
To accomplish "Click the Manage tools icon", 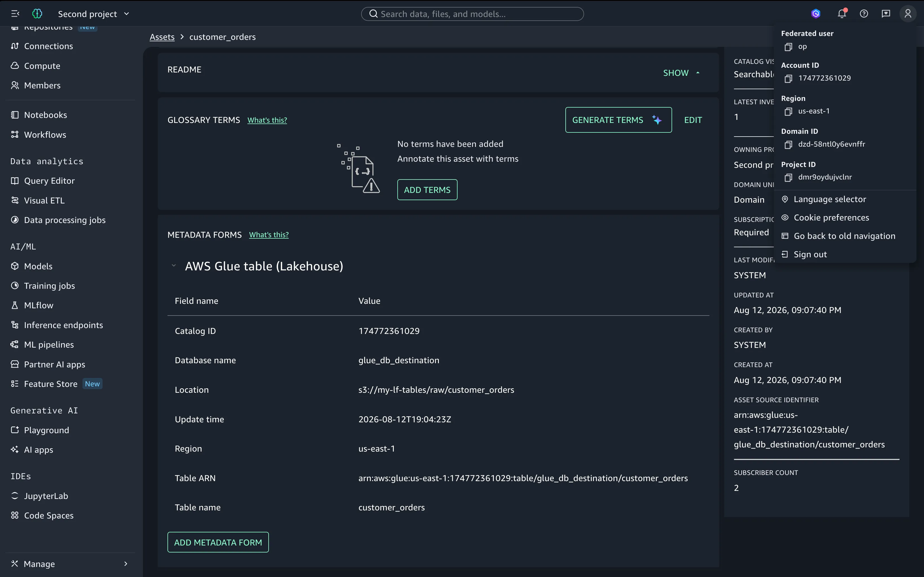I will (x=14, y=564).
